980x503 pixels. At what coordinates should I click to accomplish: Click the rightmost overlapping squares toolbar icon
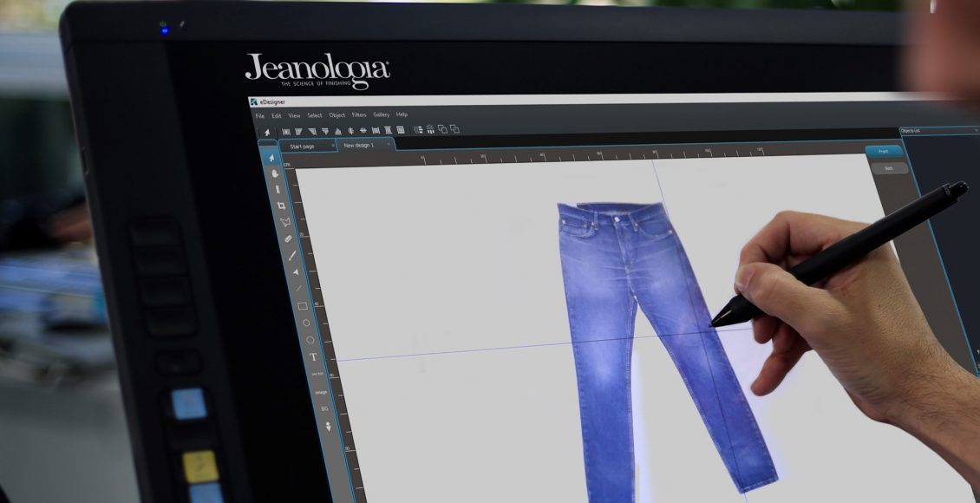point(454,129)
